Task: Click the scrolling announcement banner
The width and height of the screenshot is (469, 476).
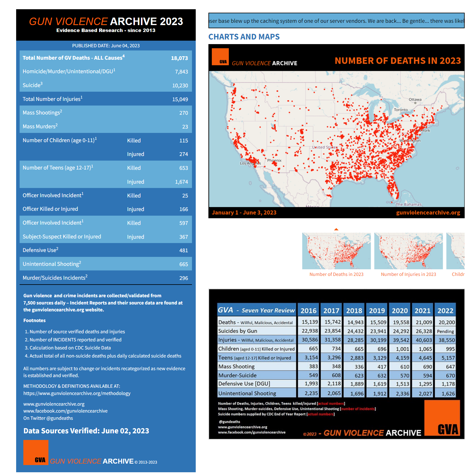Action: tap(336, 20)
